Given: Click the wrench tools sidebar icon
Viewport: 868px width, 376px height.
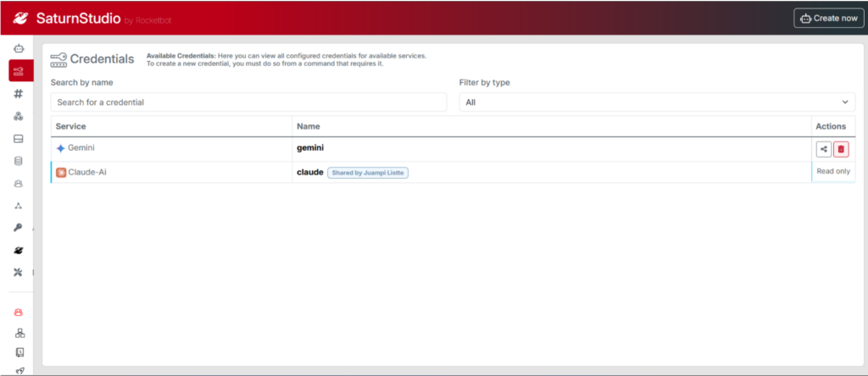Looking at the screenshot, I should tap(19, 272).
